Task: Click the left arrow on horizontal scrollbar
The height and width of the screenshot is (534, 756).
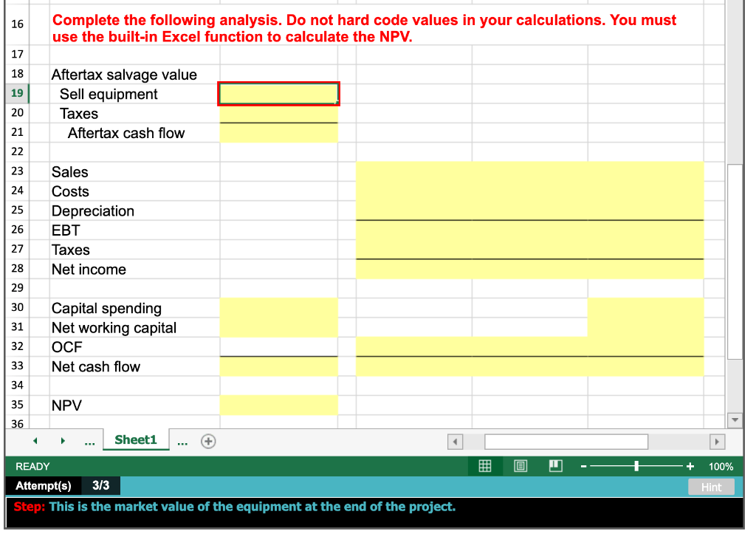Action: [x=455, y=441]
